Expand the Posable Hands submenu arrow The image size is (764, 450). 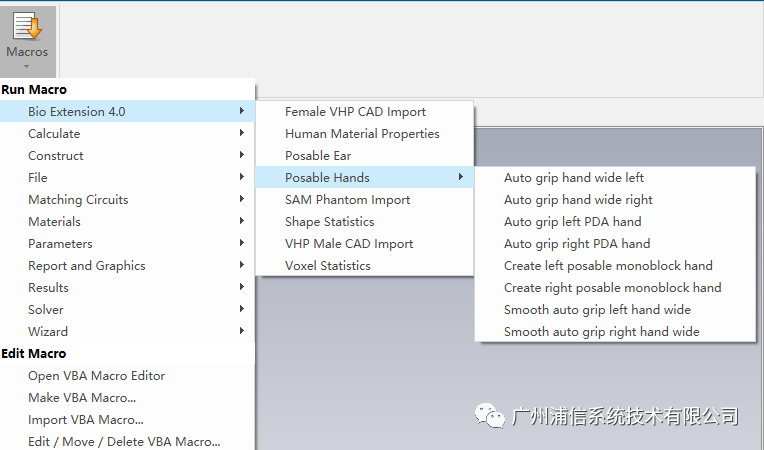(460, 177)
